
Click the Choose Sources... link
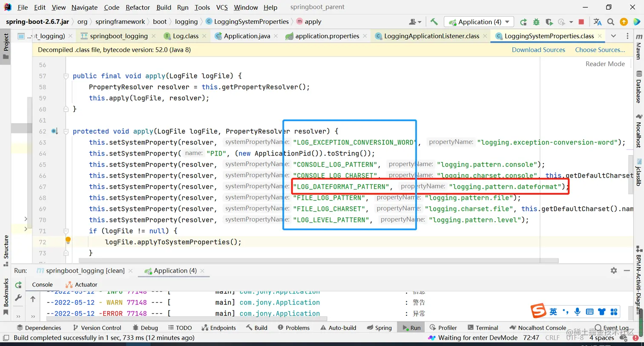coord(600,50)
